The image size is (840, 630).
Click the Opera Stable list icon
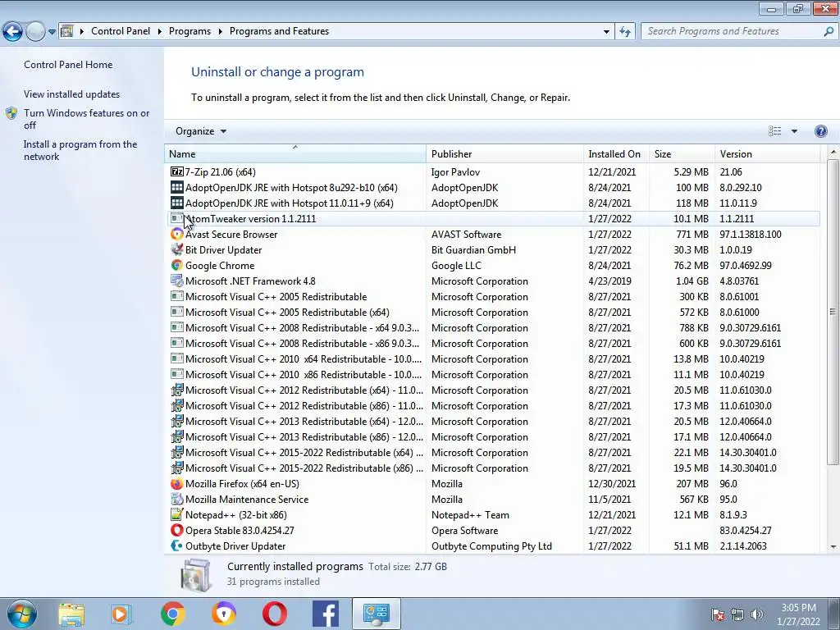177,531
